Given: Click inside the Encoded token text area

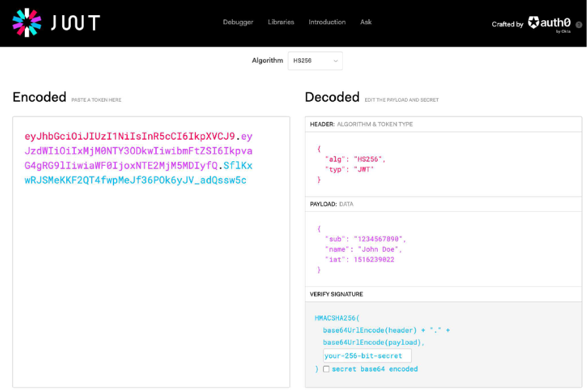Looking at the screenshot, I should (x=151, y=252).
